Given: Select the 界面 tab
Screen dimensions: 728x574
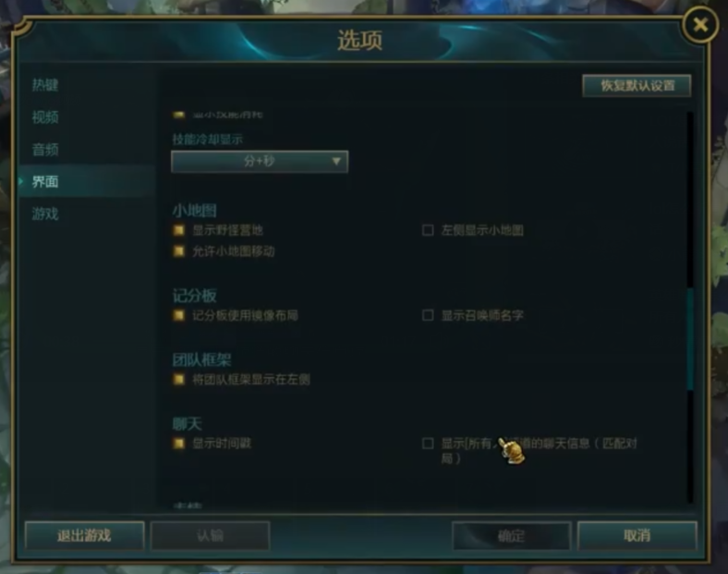Looking at the screenshot, I should point(45,181).
